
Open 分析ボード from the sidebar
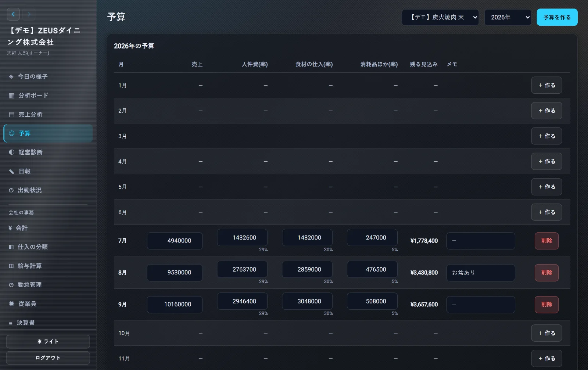(48, 96)
